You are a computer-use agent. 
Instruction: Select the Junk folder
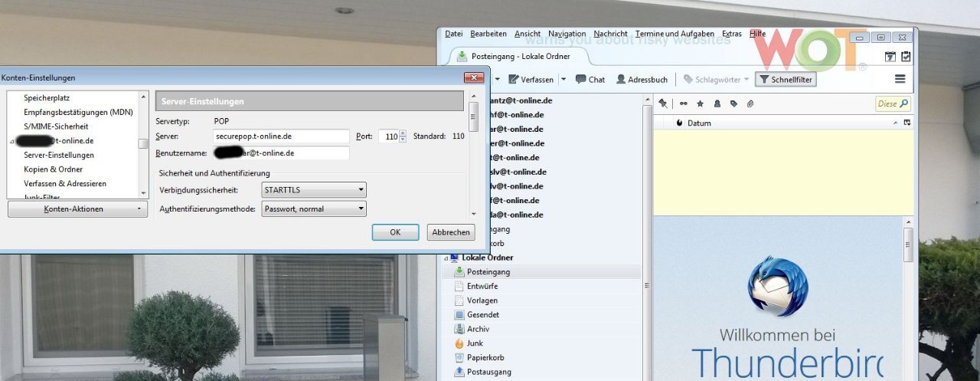(x=543, y=343)
